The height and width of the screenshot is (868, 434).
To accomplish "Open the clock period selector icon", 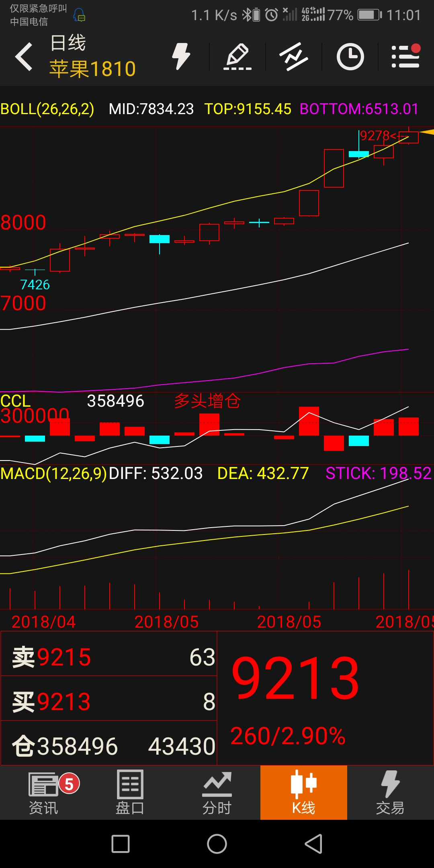I will (x=350, y=57).
